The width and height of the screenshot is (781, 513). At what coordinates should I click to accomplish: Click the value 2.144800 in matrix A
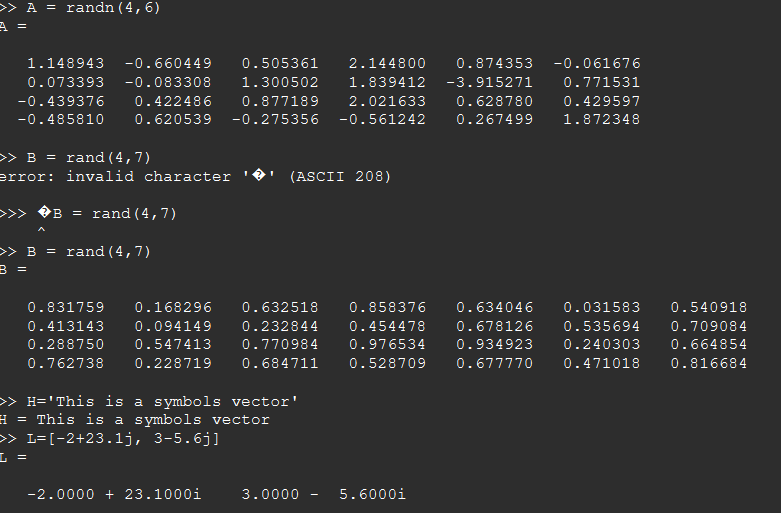pos(387,63)
